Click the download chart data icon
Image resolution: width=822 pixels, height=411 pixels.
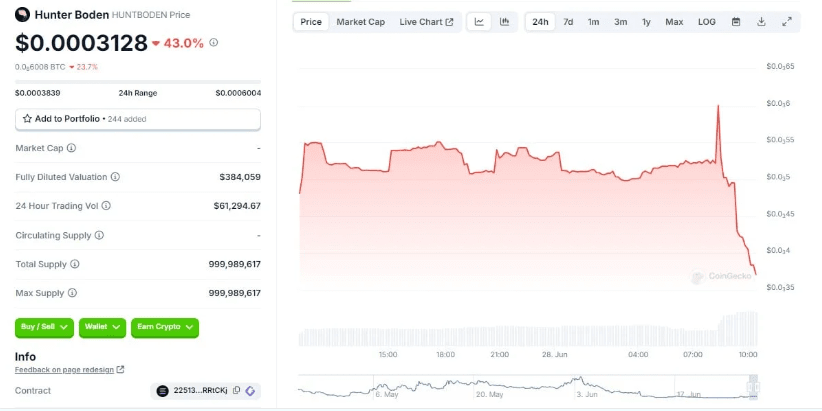click(x=761, y=22)
